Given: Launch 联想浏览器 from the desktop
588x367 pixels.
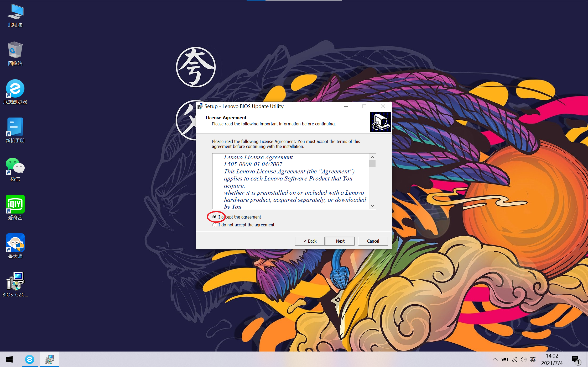Looking at the screenshot, I should [x=15, y=92].
